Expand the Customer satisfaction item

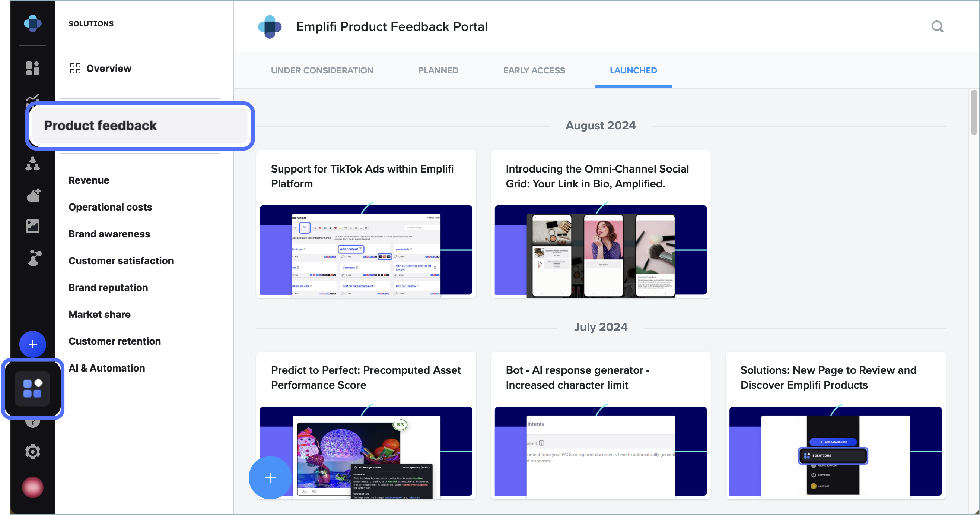121,260
